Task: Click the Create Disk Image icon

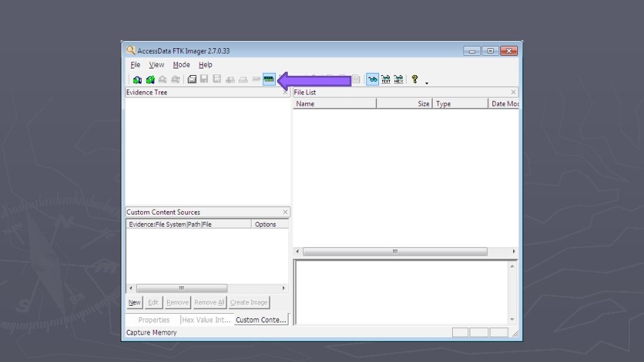Action: (192, 79)
